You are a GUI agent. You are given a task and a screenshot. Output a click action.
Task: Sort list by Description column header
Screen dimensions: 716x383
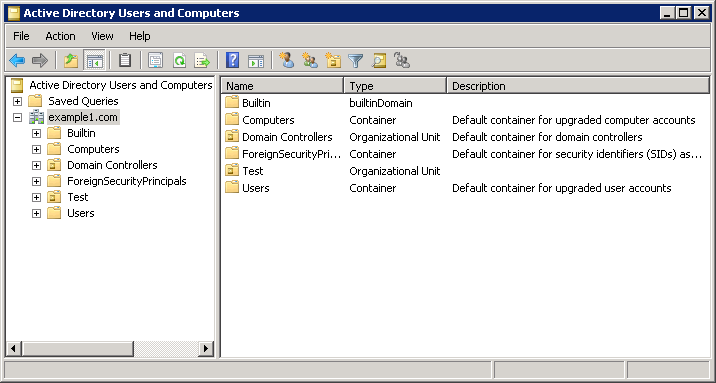pos(578,86)
